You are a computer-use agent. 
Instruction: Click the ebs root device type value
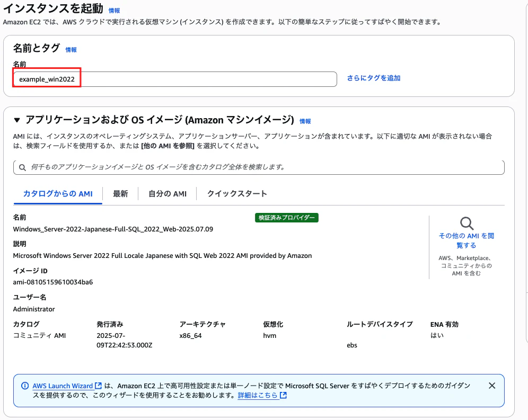pyautogui.click(x=352, y=345)
